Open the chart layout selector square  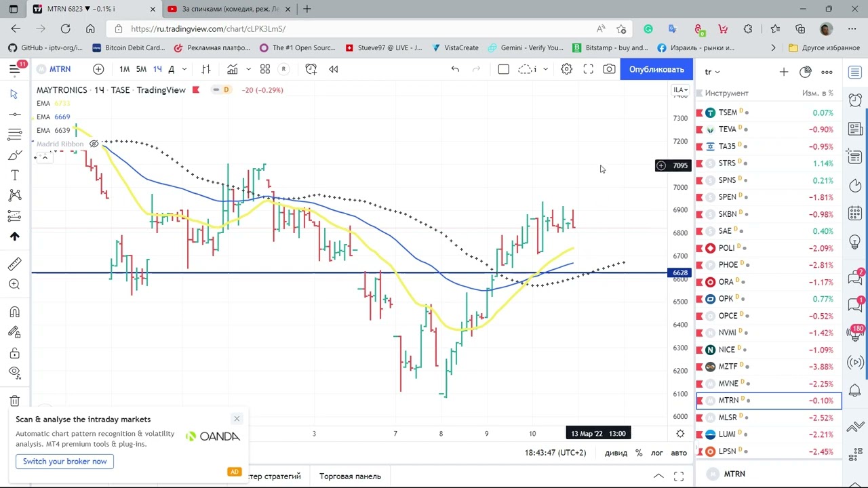pos(503,69)
